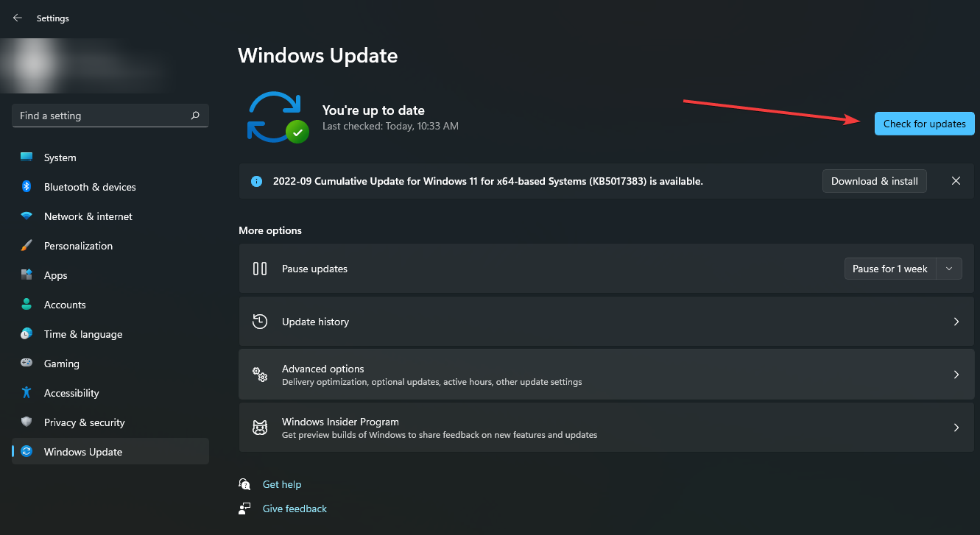Click the Find a setting search box

[110, 116]
